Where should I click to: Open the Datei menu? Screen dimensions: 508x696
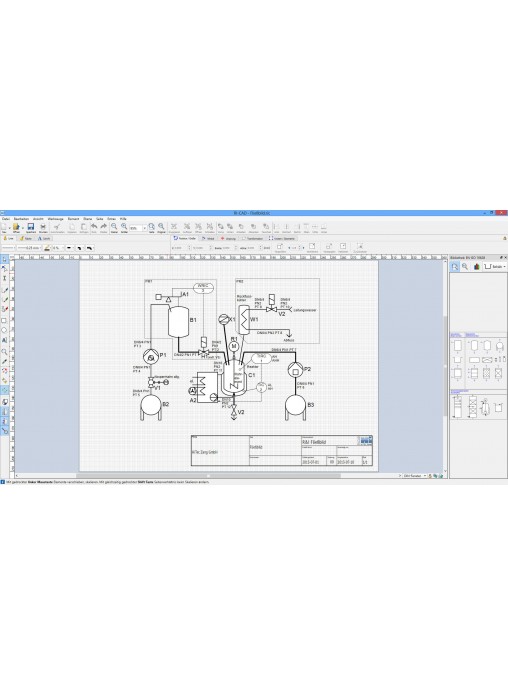point(6,219)
